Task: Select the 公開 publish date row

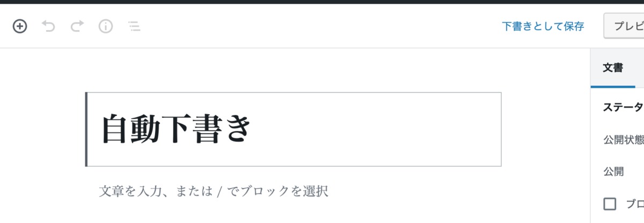Action: coord(613,172)
